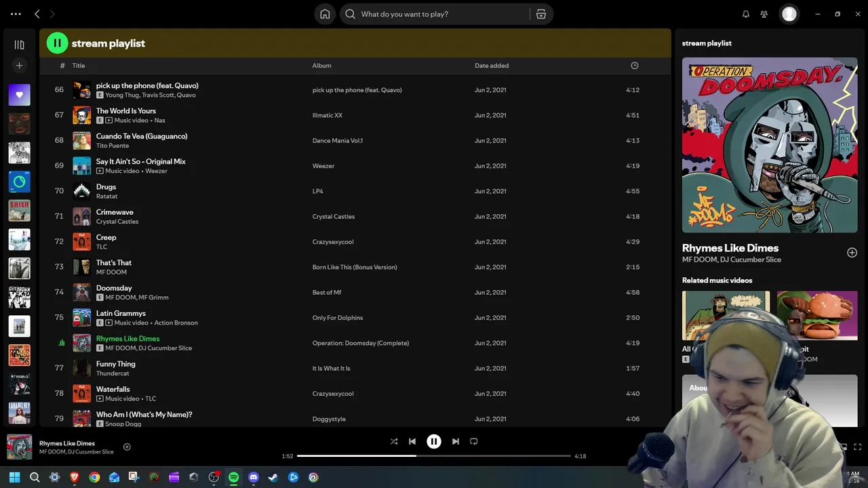868x488 pixels.
Task: Expand Your Library sidebar
Action: point(19,45)
